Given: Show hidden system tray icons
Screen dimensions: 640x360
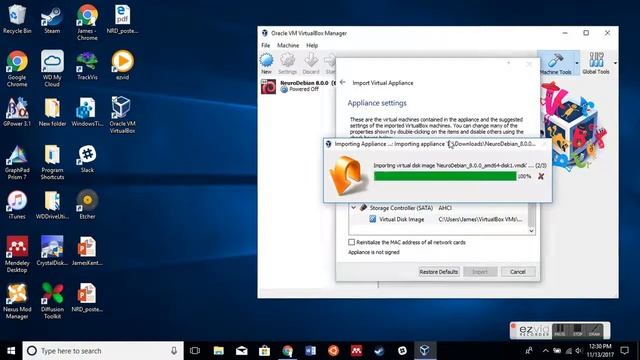Looking at the screenshot, I should (x=545, y=350).
